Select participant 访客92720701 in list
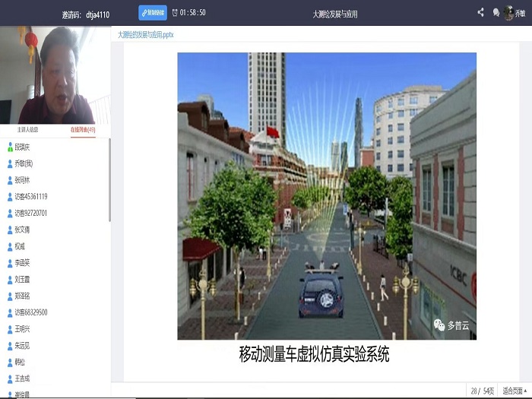The height and width of the screenshot is (399, 532). [x=31, y=214]
